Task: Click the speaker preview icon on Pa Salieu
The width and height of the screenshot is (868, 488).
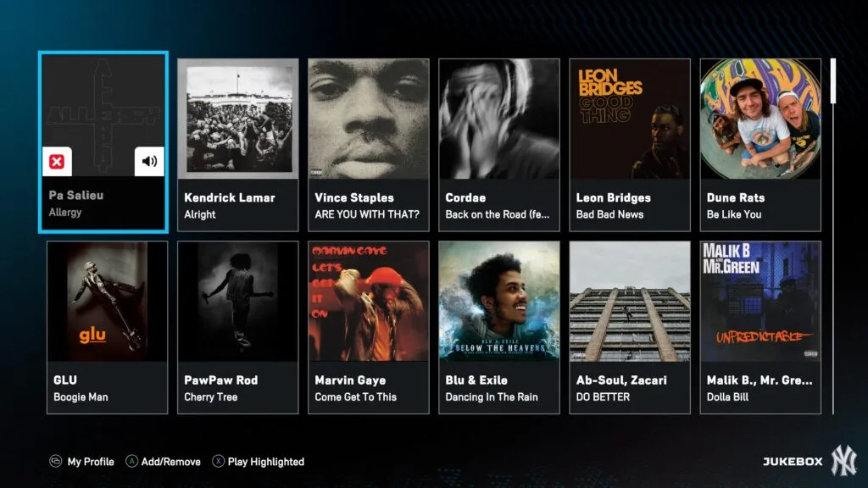Action: pos(149,162)
